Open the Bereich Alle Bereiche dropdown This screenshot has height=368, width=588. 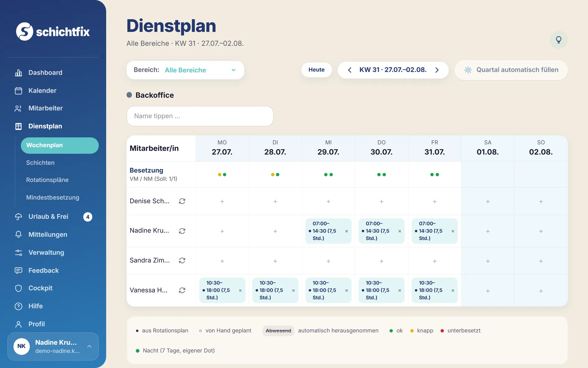click(x=185, y=70)
